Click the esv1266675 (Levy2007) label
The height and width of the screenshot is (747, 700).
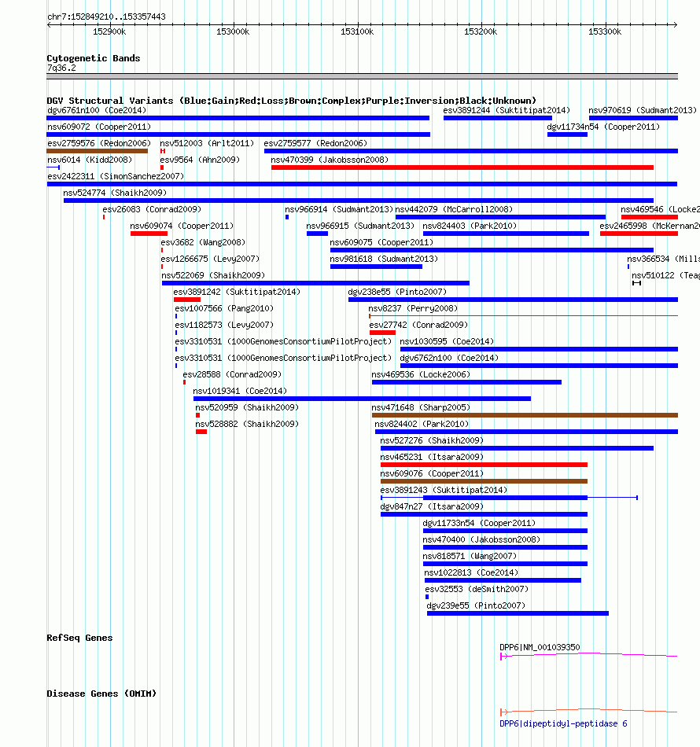[211, 259]
